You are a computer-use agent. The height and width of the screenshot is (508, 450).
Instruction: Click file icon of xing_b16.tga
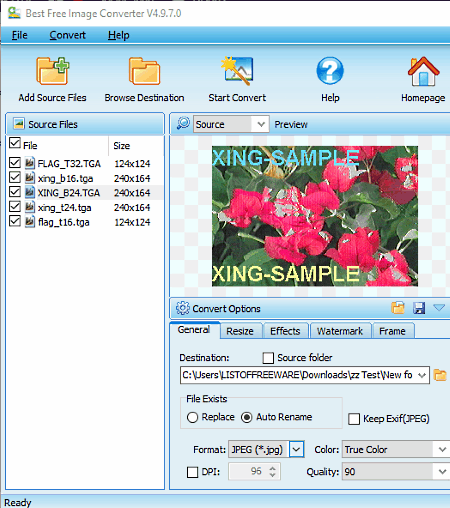[x=30, y=178]
